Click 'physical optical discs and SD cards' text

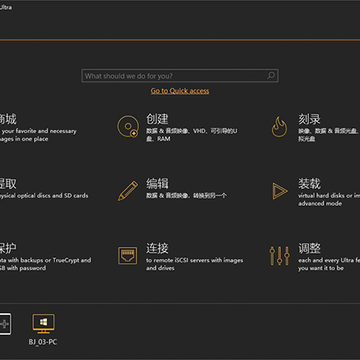44,196
